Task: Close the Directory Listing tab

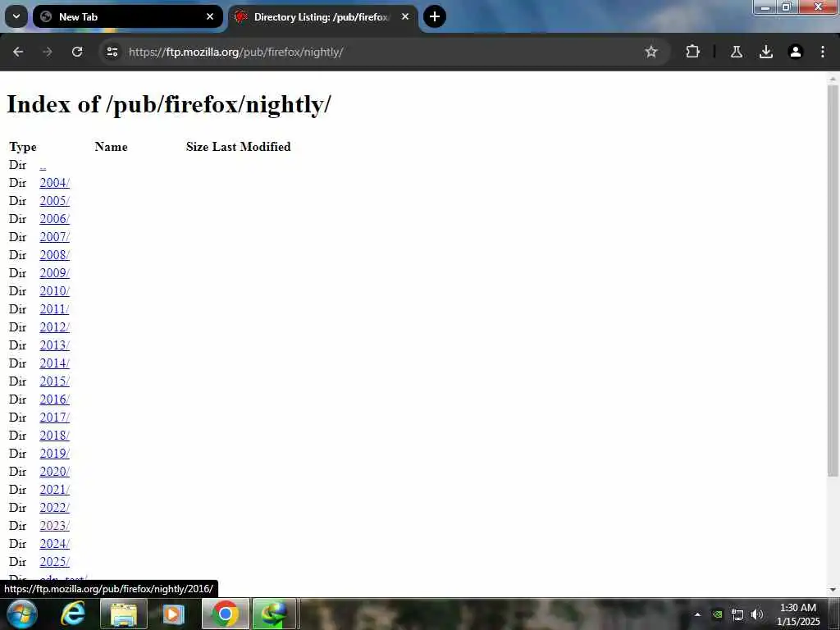Action: coord(405,16)
